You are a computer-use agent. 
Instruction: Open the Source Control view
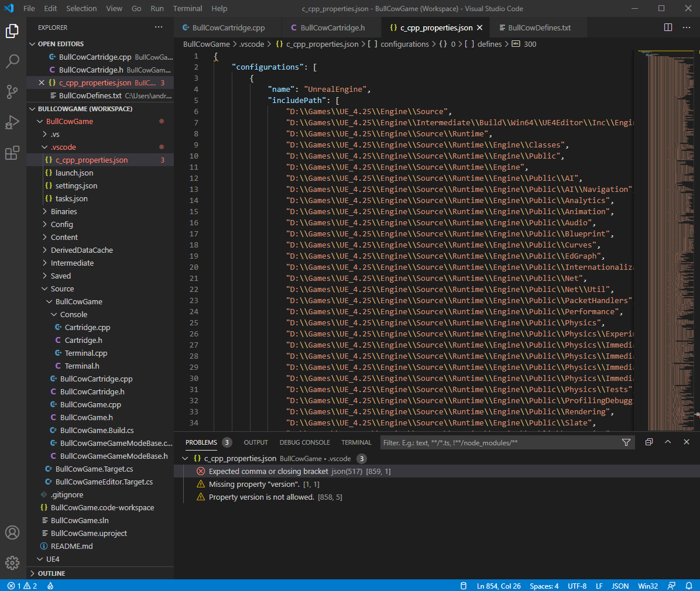[12, 92]
